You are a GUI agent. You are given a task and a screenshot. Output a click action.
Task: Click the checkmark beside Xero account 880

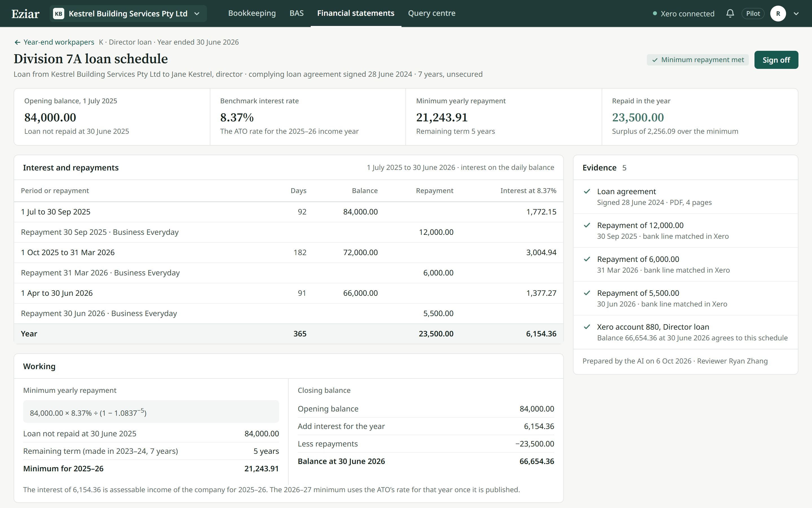point(587,327)
